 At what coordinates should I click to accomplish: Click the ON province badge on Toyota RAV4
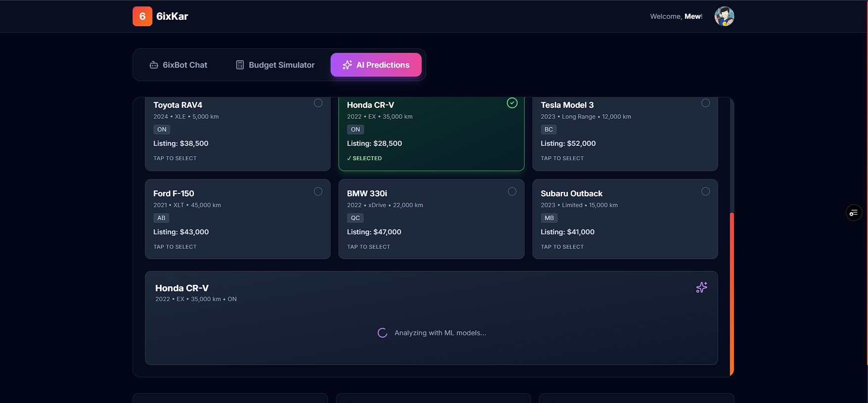coord(162,130)
